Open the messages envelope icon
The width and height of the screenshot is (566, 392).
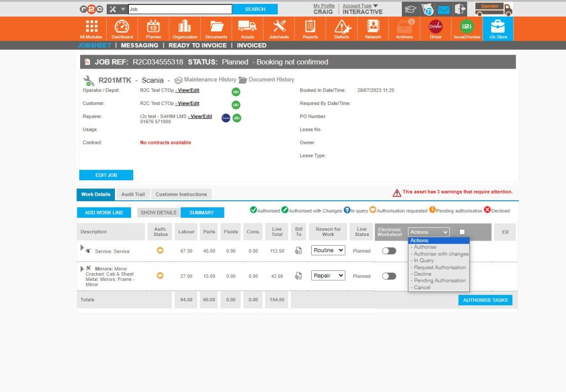click(x=443, y=8)
